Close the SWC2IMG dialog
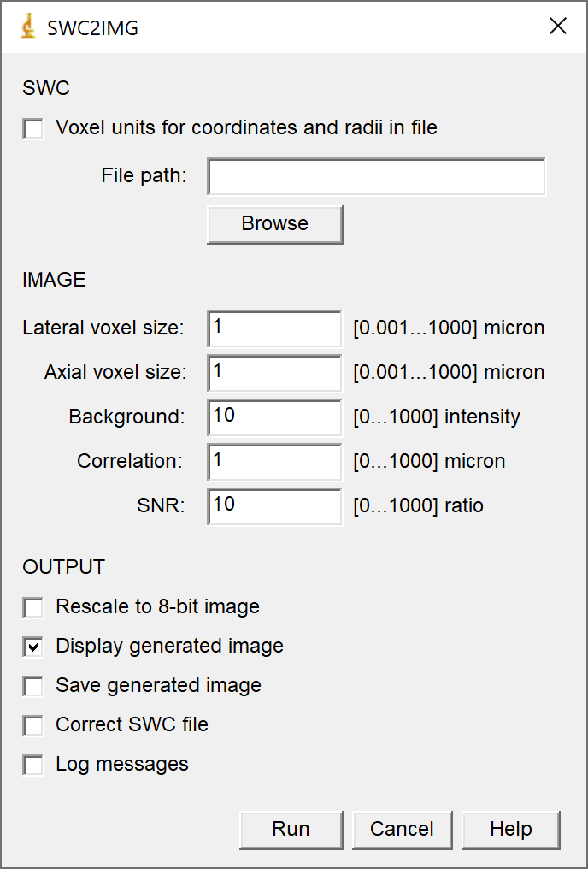588x869 pixels. point(558,26)
